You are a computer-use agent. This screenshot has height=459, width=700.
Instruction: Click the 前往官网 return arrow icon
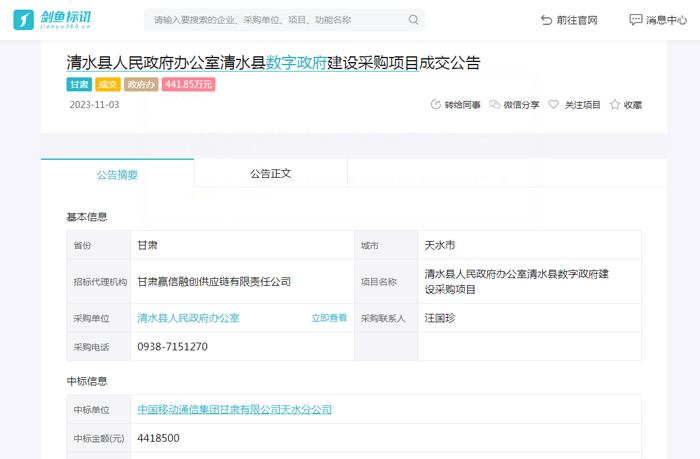tap(546, 20)
